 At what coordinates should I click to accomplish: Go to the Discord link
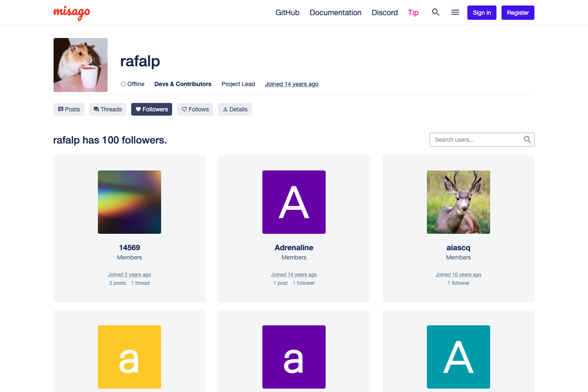pyautogui.click(x=385, y=13)
